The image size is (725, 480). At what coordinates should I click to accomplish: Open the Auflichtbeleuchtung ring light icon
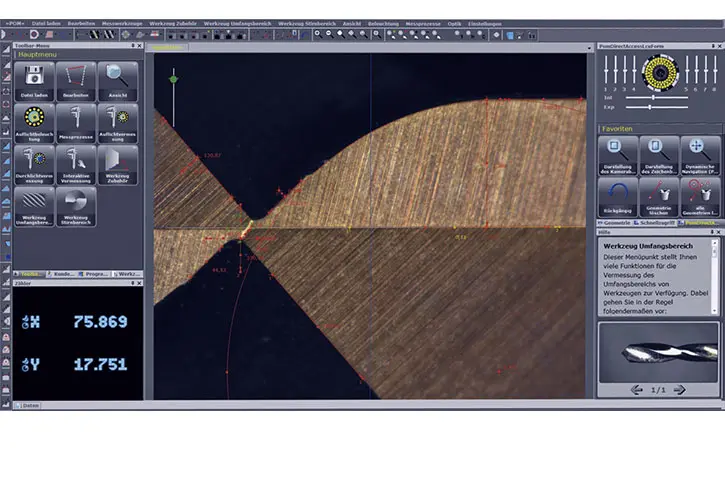pyautogui.click(x=34, y=122)
